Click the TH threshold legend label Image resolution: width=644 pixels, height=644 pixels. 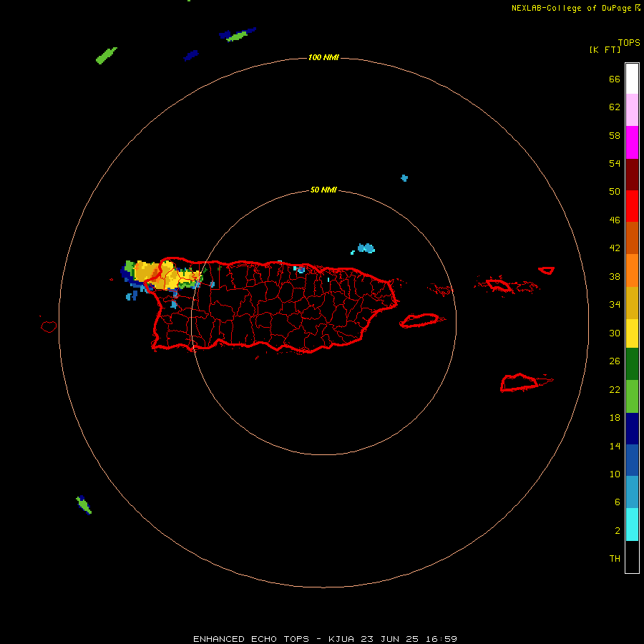pyautogui.click(x=615, y=559)
